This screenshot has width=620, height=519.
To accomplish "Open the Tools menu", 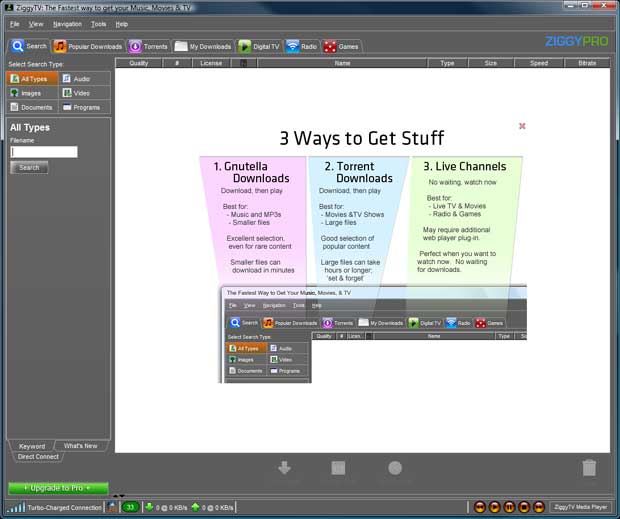I will pos(98,23).
